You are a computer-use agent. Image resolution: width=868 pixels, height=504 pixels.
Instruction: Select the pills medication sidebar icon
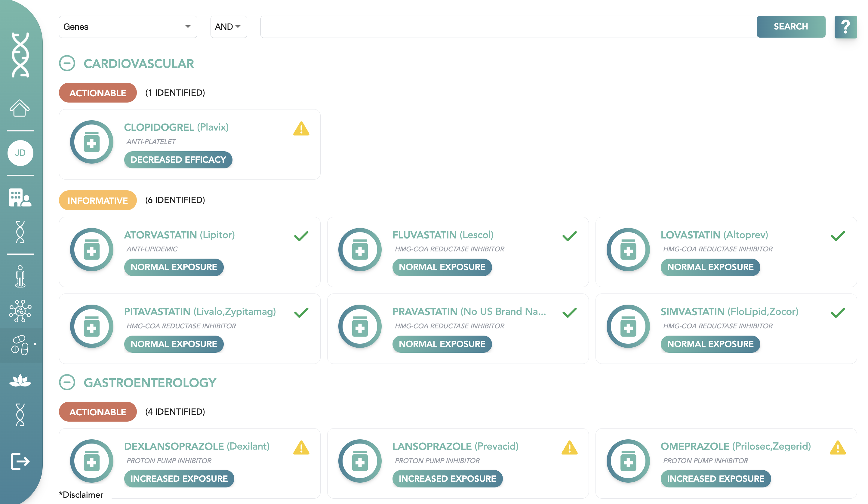(x=20, y=345)
